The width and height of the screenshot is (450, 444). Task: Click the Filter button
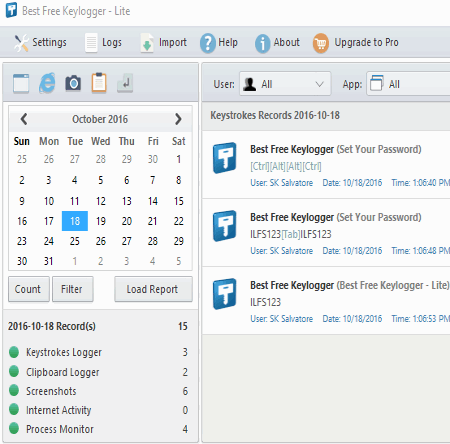(x=73, y=289)
